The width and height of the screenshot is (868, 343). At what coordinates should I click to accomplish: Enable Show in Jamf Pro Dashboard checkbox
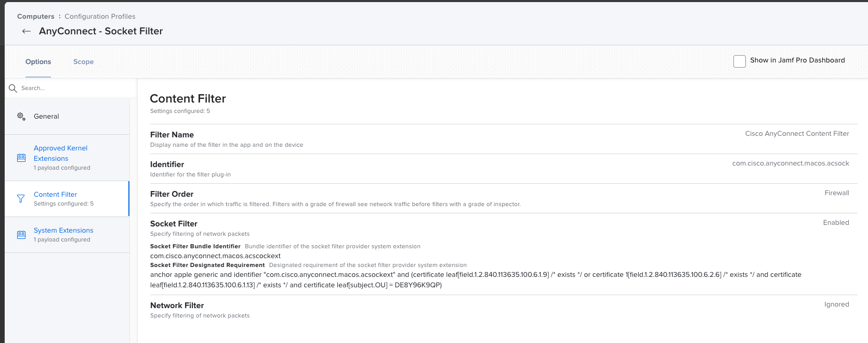coord(740,61)
